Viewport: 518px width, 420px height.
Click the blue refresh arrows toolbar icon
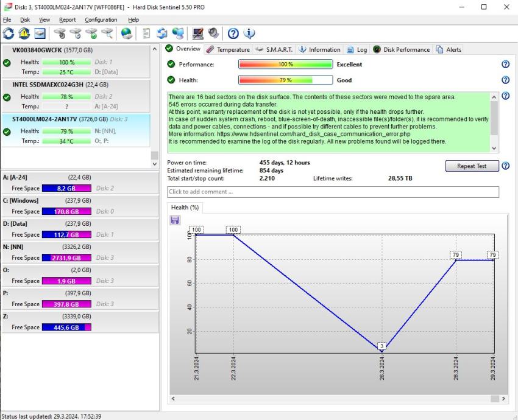(9, 33)
